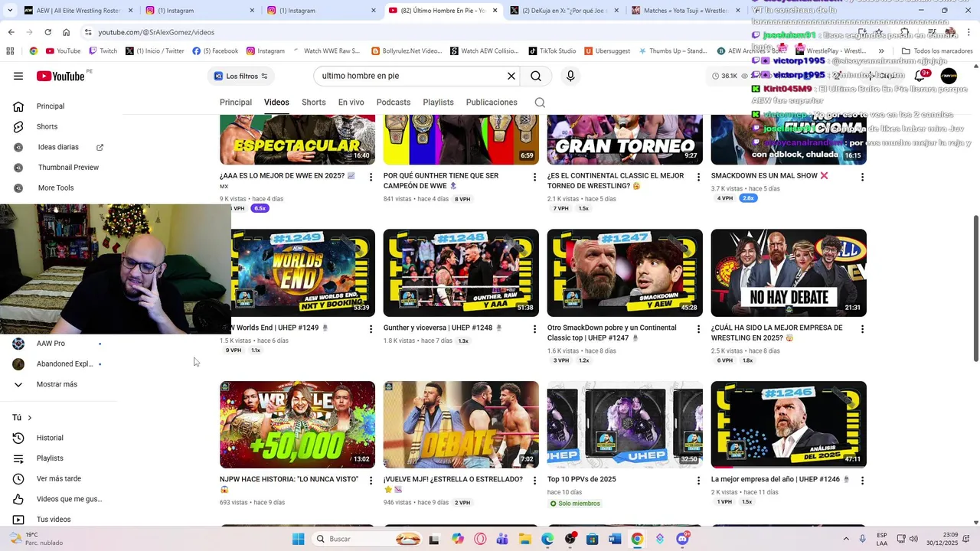Open Word from the taskbar
Screen dimensions: 980x551
click(x=614, y=539)
